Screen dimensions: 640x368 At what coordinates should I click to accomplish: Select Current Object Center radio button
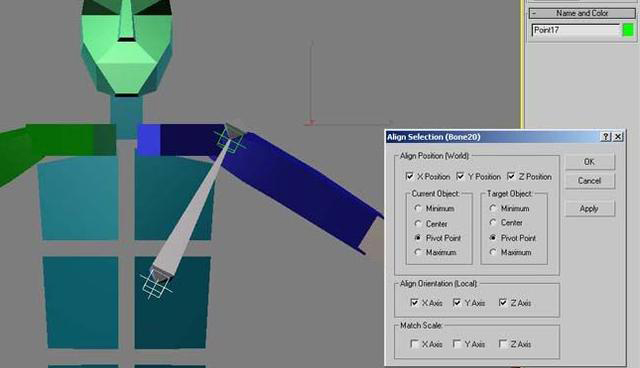[x=418, y=224]
